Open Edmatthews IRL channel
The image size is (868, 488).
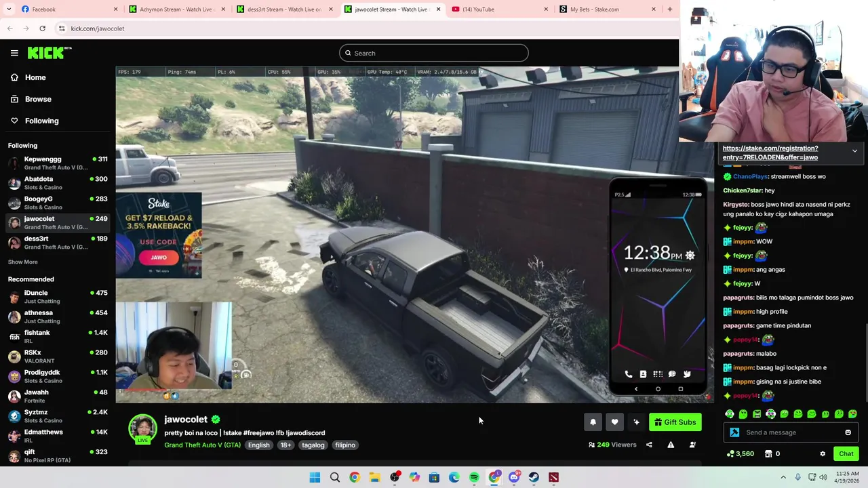click(58, 436)
